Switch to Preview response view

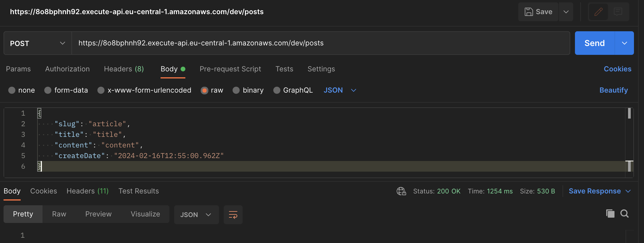coord(99,214)
